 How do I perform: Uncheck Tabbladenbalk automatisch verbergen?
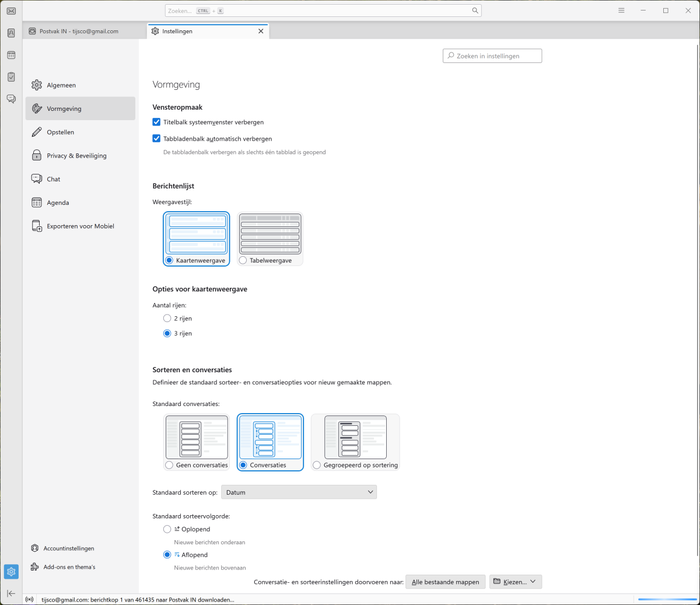click(x=156, y=139)
